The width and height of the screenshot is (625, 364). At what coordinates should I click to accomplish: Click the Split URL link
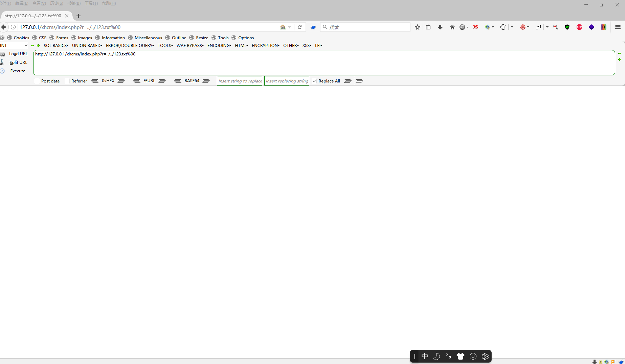pyautogui.click(x=19, y=62)
